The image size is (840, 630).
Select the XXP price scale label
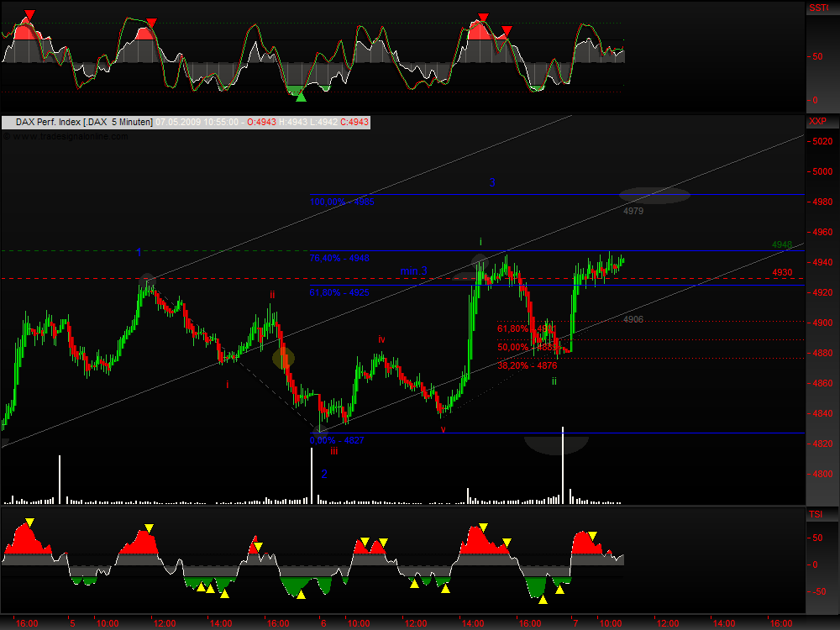click(x=817, y=122)
